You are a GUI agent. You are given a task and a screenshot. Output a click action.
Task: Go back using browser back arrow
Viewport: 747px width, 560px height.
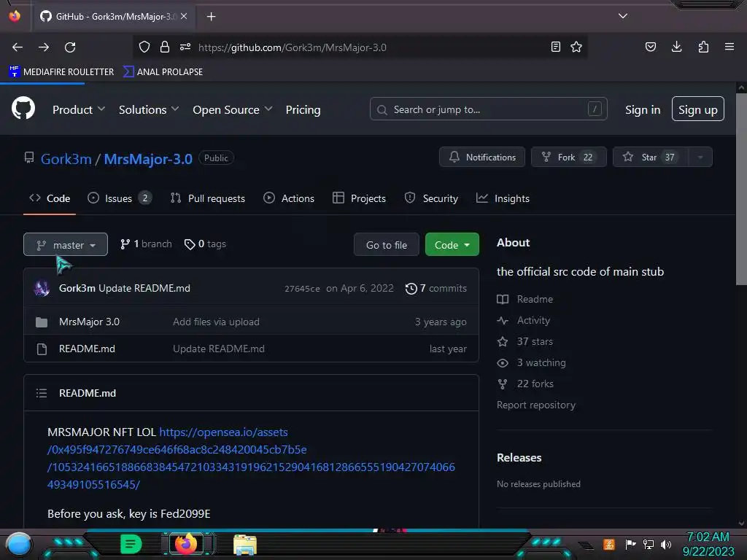(18, 47)
